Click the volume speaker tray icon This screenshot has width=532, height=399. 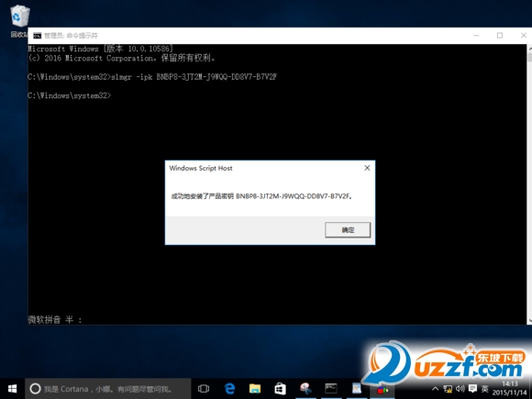(460, 389)
